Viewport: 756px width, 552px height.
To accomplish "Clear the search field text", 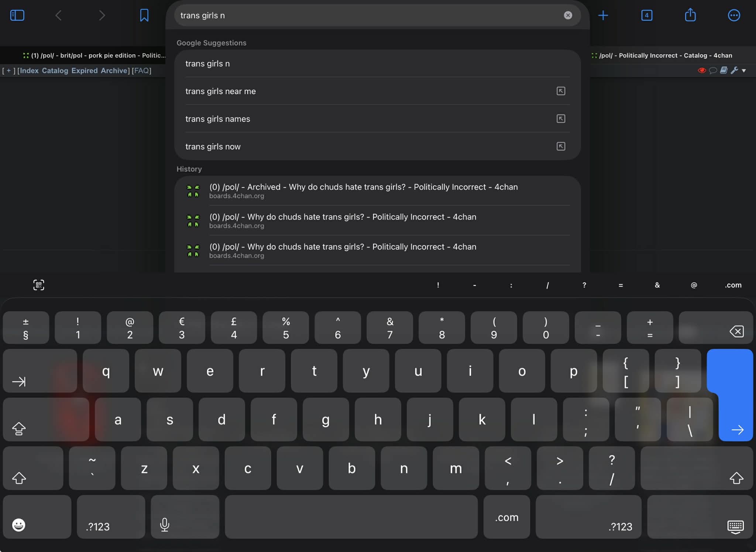I will click(568, 15).
